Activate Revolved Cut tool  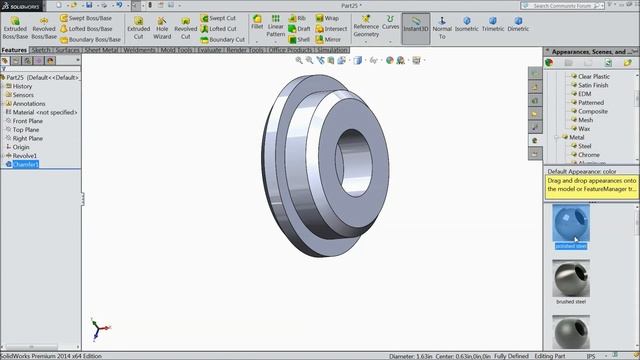click(185, 28)
